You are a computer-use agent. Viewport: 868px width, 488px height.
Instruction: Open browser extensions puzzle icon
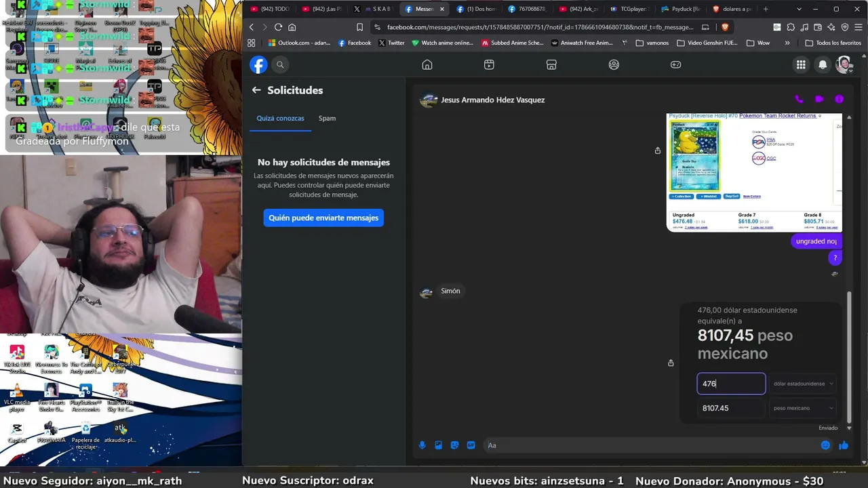pyautogui.click(x=791, y=27)
